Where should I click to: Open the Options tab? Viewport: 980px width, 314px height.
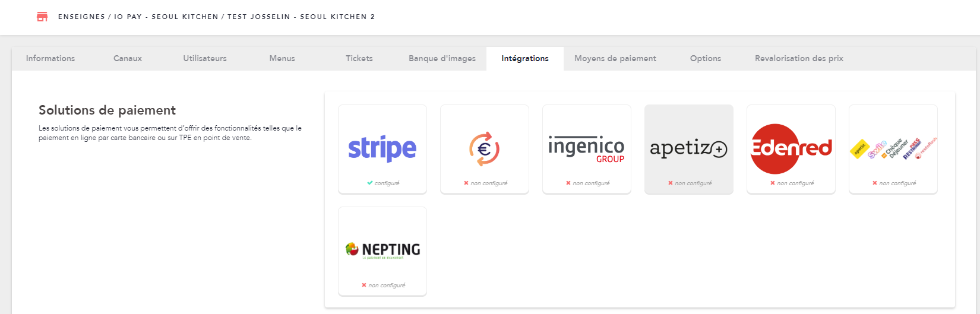coord(706,58)
